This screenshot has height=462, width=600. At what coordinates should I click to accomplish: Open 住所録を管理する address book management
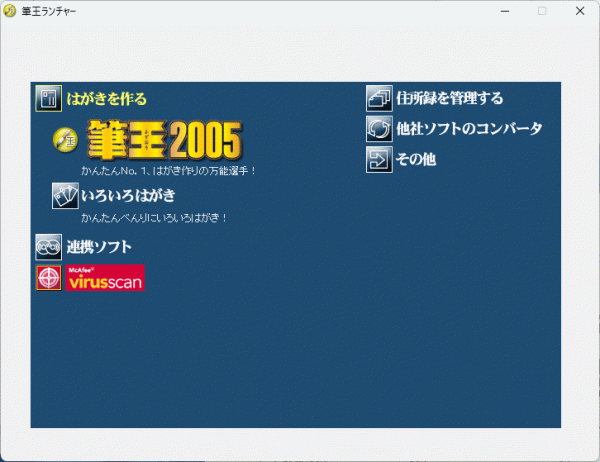[450, 98]
